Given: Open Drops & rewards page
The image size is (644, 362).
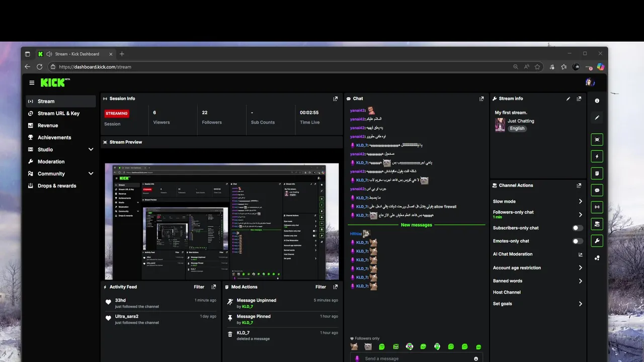Looking at the screenshot, I should (61, 186).
